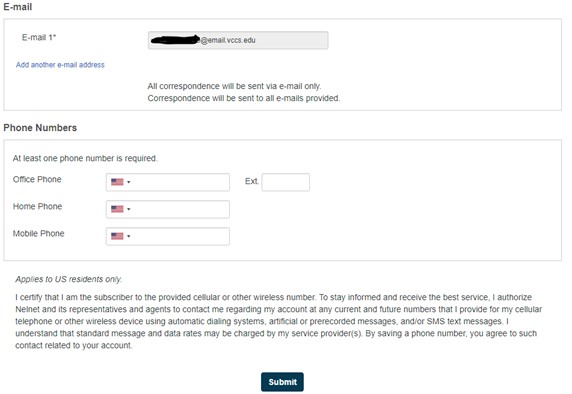The image size is (572, 394).
Task: Click the E-mail 1* field label
Action: (x=39, y=37)
